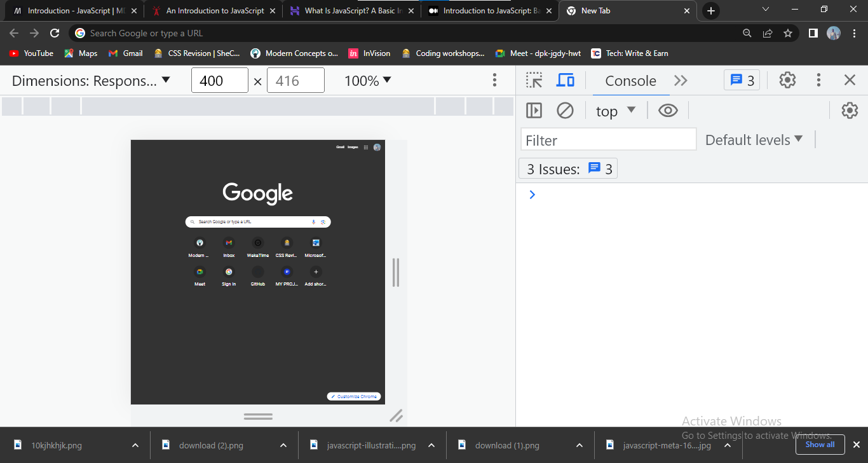
Task: Open the Default levels dropdown
Action: pyautogui.click(x=754, y=140)
